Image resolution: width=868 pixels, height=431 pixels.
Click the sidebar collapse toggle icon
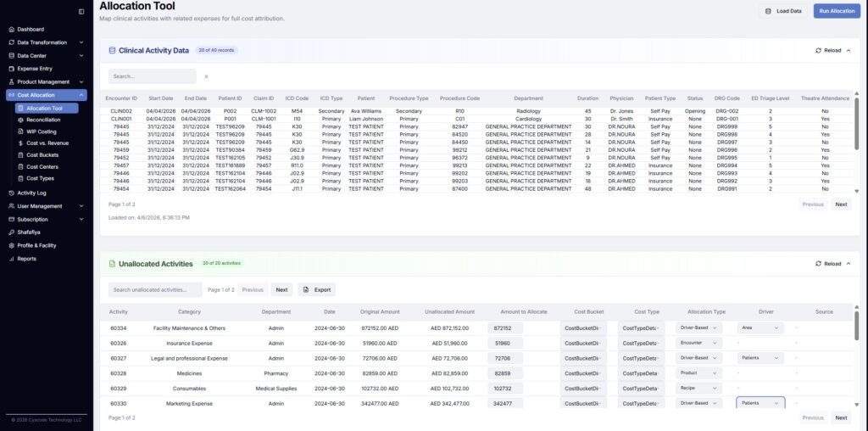click(81, 11)
